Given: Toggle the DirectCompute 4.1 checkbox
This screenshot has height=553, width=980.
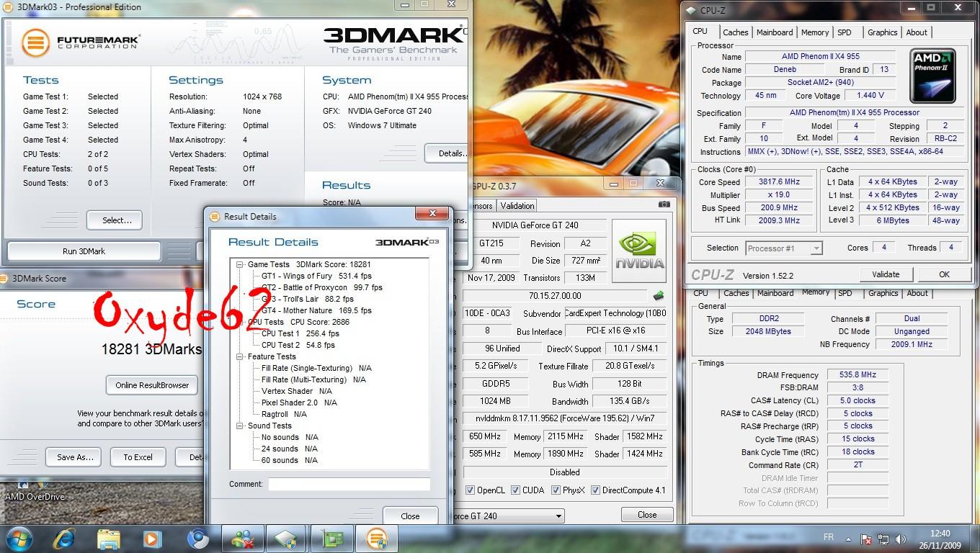Looking at the screenshot, I should pyautogui.click(x=596, y=490).
